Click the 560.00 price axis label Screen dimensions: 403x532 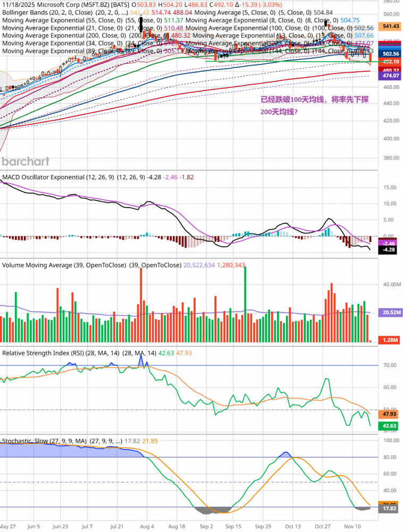(x=391, y=14)
